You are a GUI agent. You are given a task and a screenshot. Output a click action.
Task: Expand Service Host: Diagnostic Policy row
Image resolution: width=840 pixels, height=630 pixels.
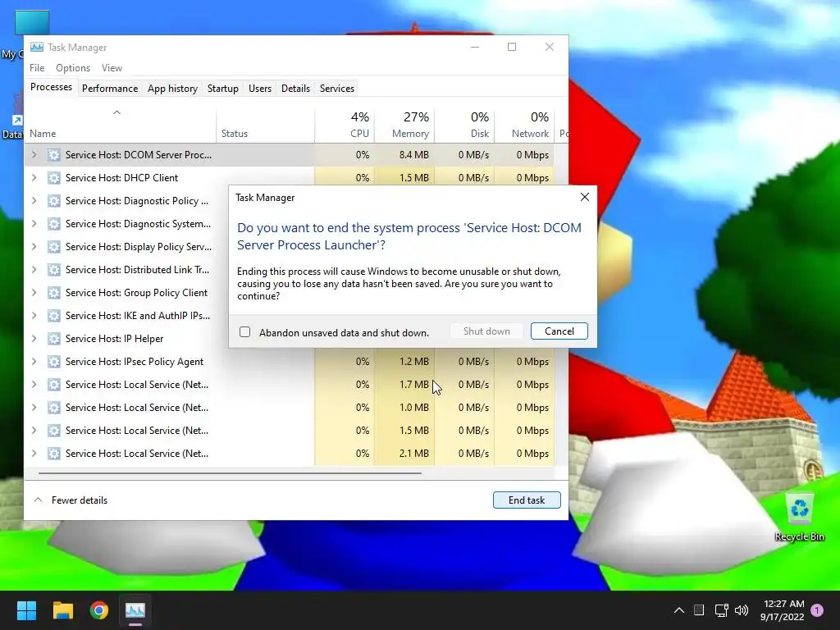(34, 201)
